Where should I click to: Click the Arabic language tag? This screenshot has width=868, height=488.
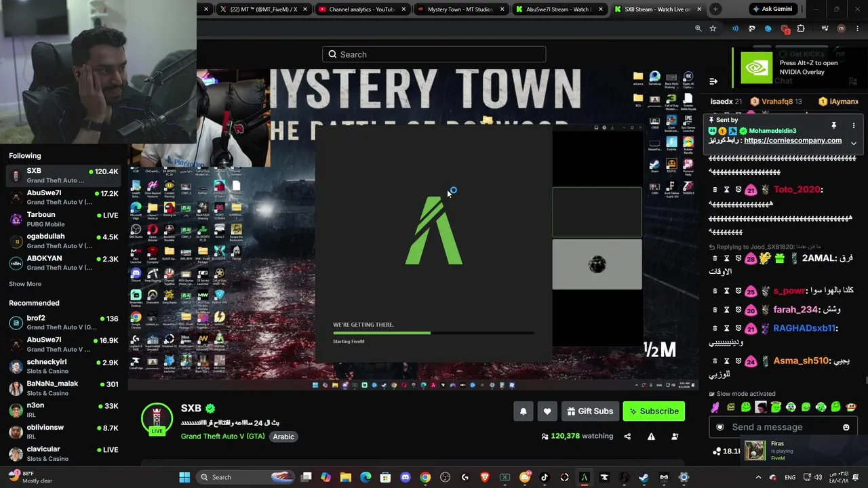tap(283, 436)
